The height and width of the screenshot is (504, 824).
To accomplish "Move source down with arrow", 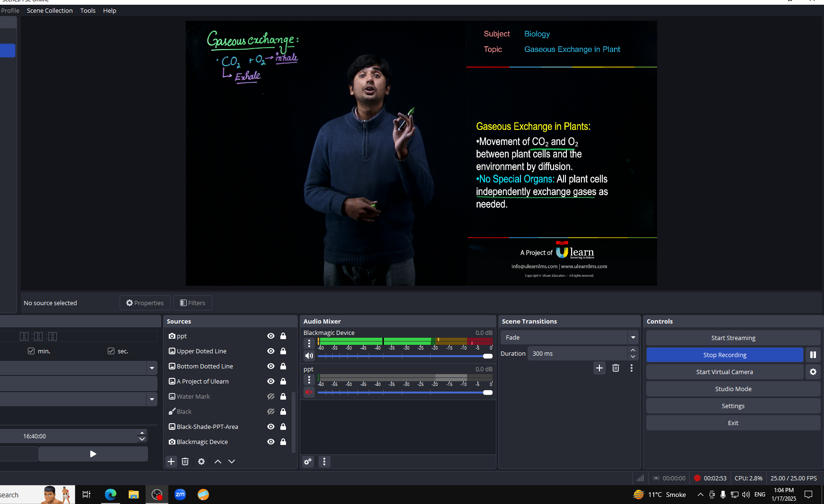I will point(232,461).
